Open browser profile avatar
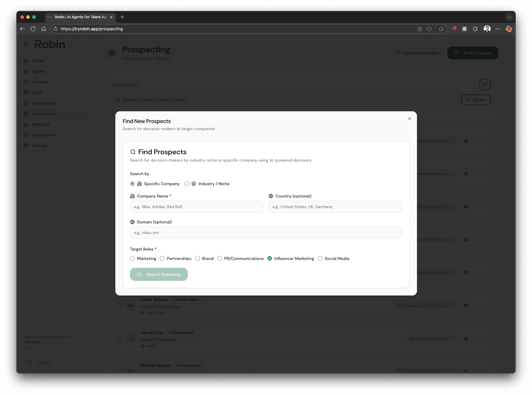Viewport: 532px width, 395px height. click(x=487, y=29)
